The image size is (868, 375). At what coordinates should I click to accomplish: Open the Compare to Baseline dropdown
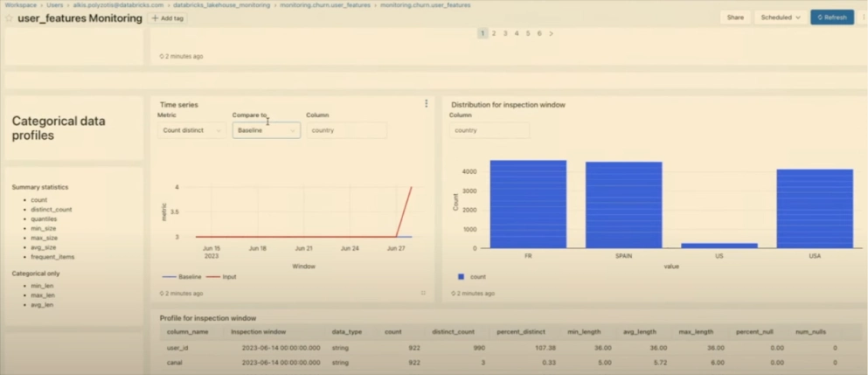[267, 130]
